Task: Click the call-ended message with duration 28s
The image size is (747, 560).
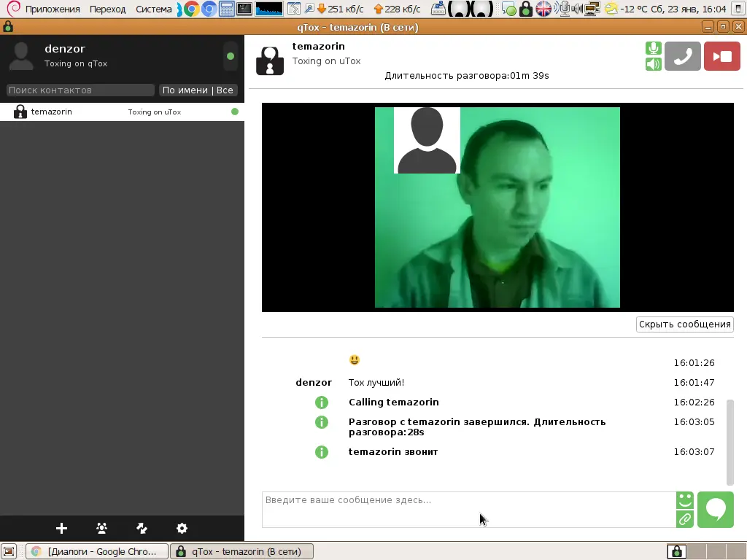Action: pos(477,427)
